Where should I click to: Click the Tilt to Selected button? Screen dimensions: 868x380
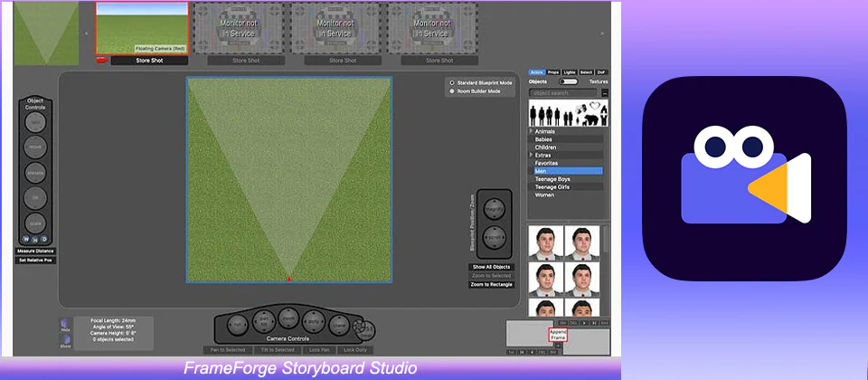click(x=278, y=350)
